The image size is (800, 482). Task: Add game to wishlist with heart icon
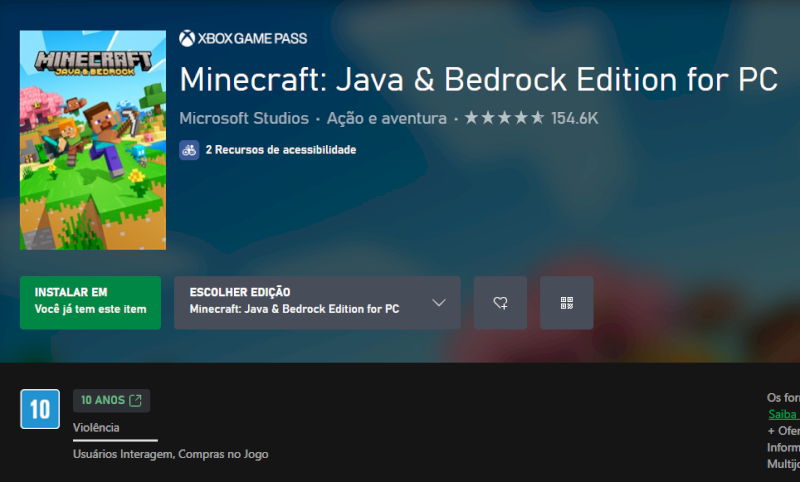[x=501, y=302]
